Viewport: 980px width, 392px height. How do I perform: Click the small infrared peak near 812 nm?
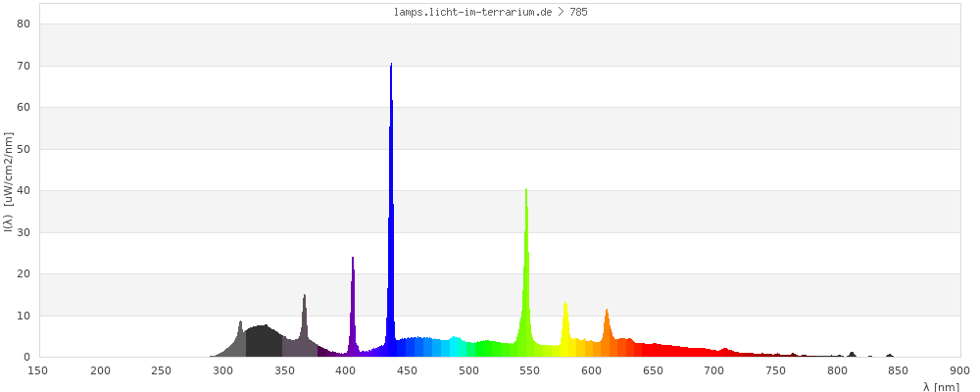(x=852, y=355)
